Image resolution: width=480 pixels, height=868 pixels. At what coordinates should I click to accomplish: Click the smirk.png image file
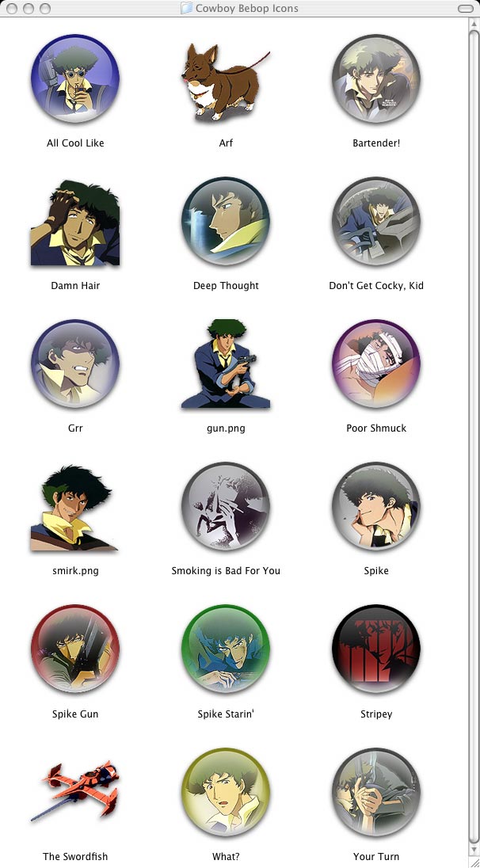point(74,508)
